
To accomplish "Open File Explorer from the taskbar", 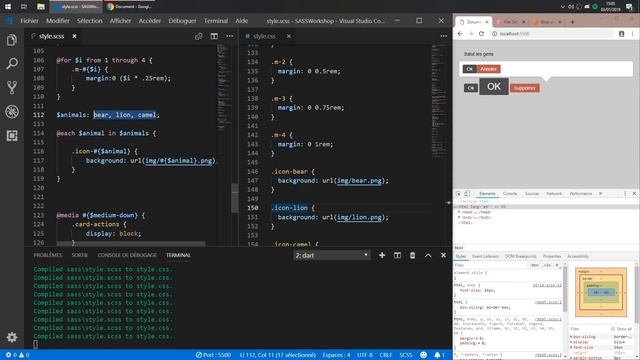I will tap(40, 7).
